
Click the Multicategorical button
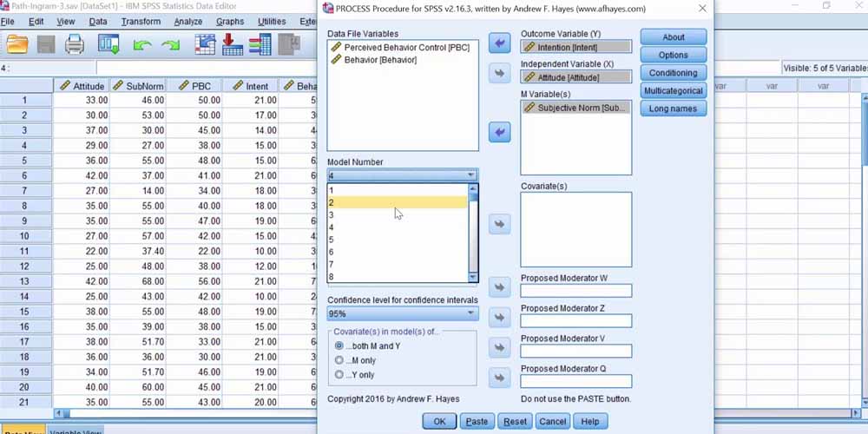point(674,91)
